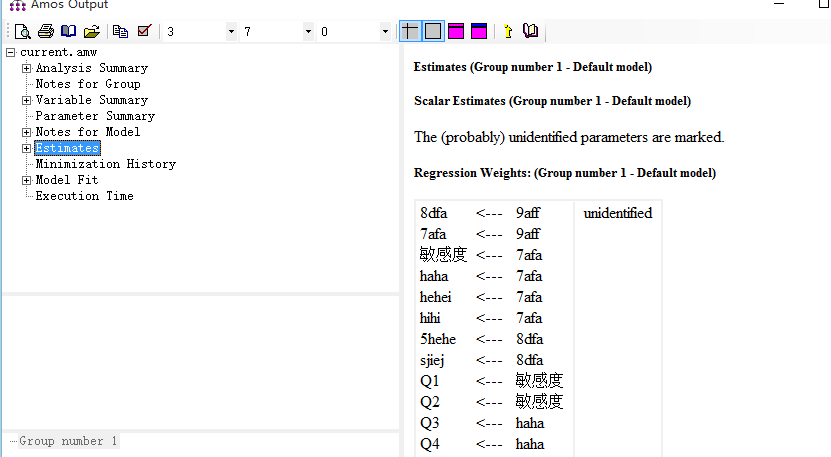Click the Copy to clipboard icon
831x457 pixels.
(120, 31)
